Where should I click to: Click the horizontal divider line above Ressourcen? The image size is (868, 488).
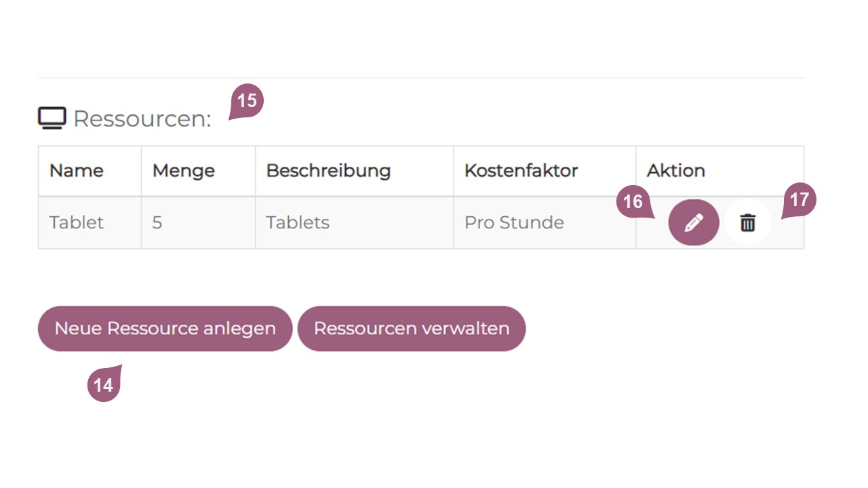pyautogui.click(x=420, y=78)
